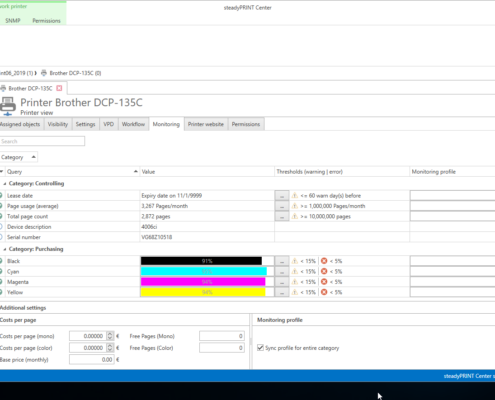Viewport: 495px width, 400px height.
Task: Click the warning triangle in Lease date row
Action: click(x=295, y=196)
